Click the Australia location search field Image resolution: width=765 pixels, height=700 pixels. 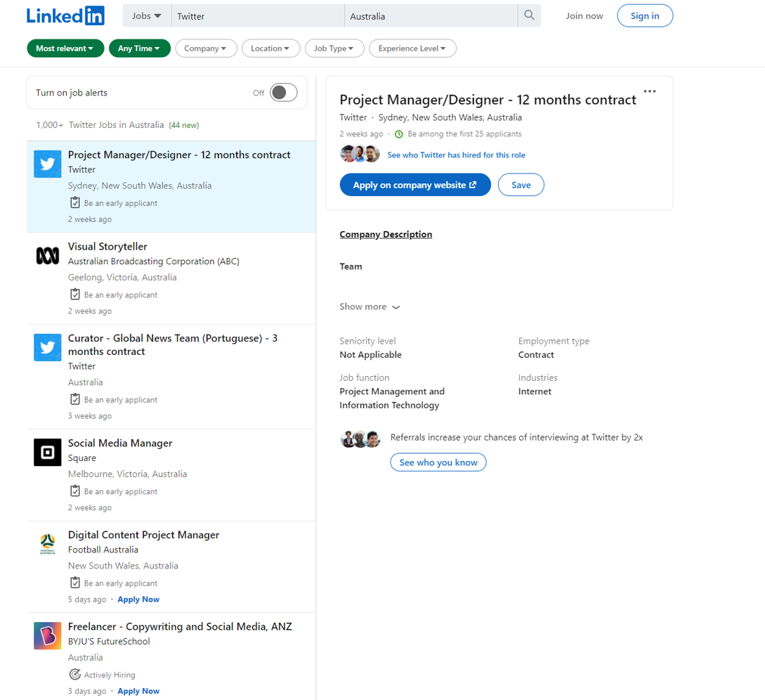(431, 16)
